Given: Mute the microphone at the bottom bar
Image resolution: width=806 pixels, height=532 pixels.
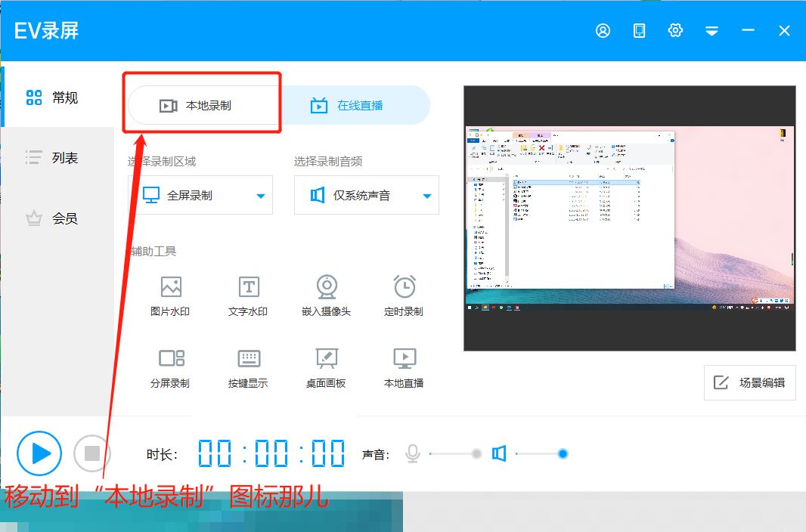Looking at the screenshot, I should [412, 453].
